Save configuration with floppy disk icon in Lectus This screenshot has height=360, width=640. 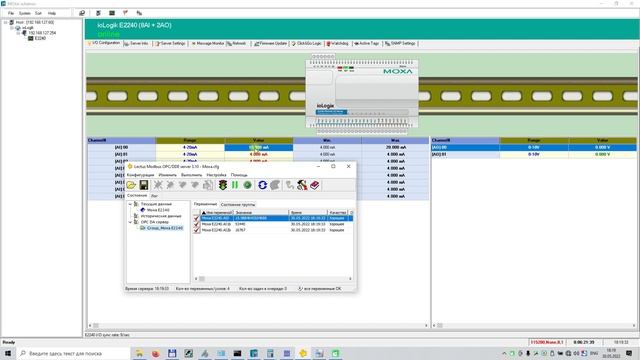(144, 185)
